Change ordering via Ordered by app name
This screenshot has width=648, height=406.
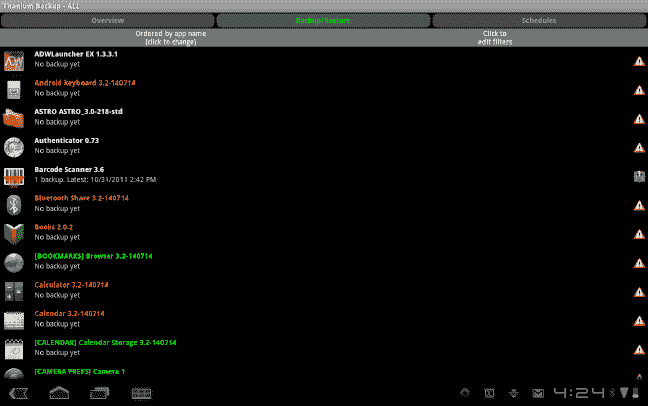pyautogui.click(x=171, y=38)
